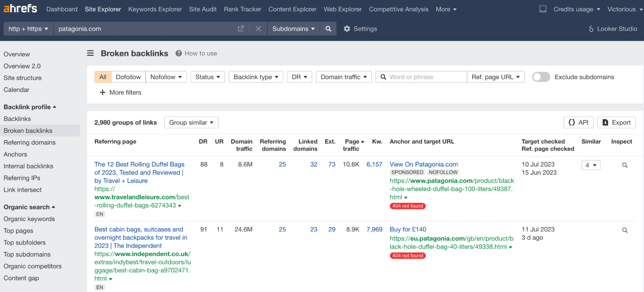Screen dimensions: 644x292
Task: Open the Status filter dropdown
Action: [x=207, y=77]
